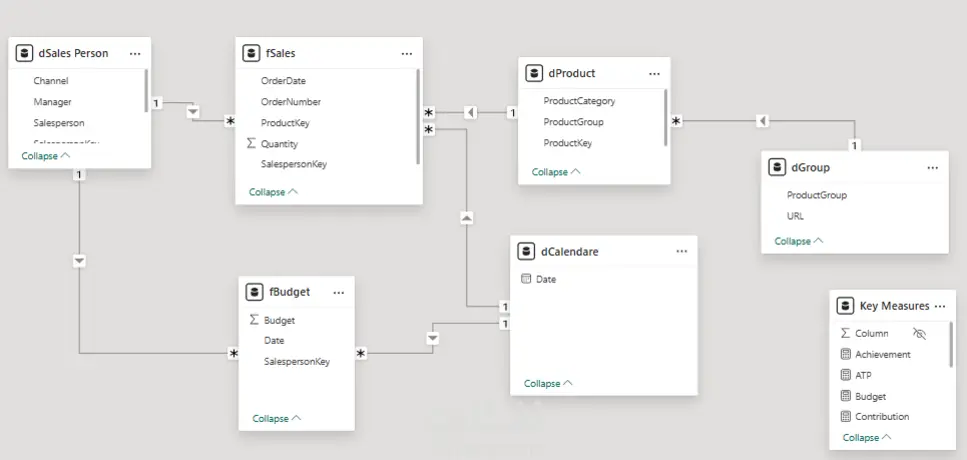This screenshot has width=967, height=460.
Task: Open more options menu for dProduct
Action: (x=654, y=73)
